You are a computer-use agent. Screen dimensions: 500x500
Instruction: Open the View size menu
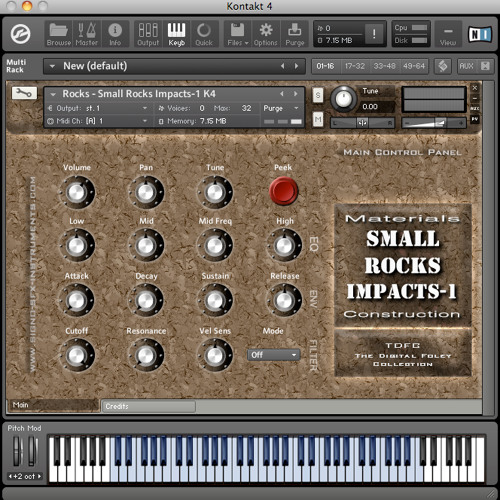pyautogui.click(x=448, y=34)
